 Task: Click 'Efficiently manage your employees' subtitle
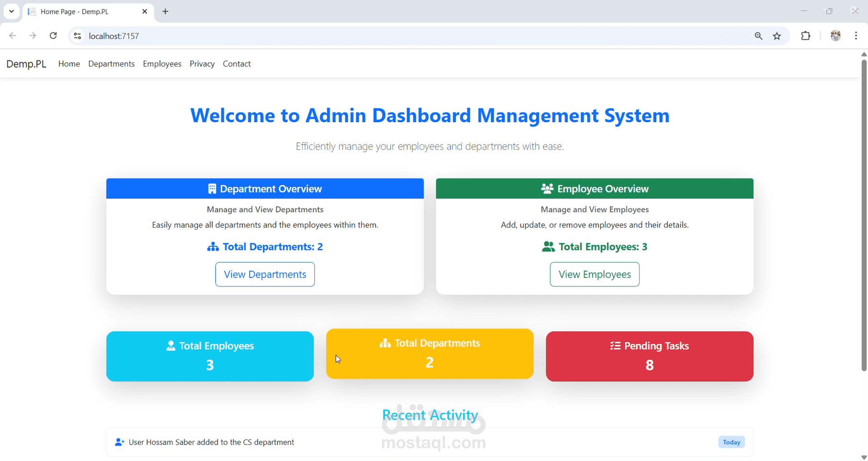[430, 147]
